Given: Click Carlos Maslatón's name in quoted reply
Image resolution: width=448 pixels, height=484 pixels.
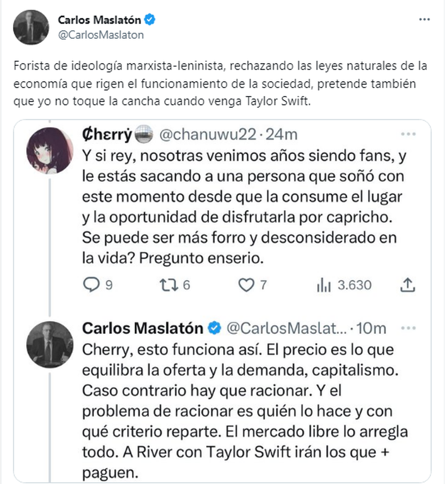Looking at the screenshot, I should coord(142,328).
